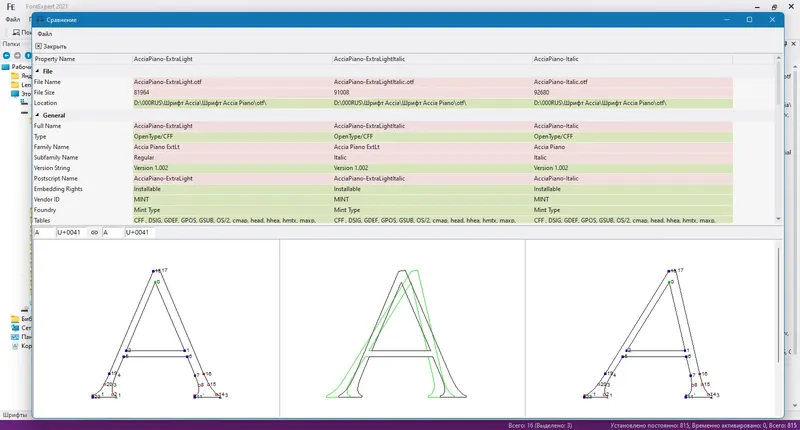
Task: Switch to the Шрифты tab at the bottom left
Action: [15, 415]
